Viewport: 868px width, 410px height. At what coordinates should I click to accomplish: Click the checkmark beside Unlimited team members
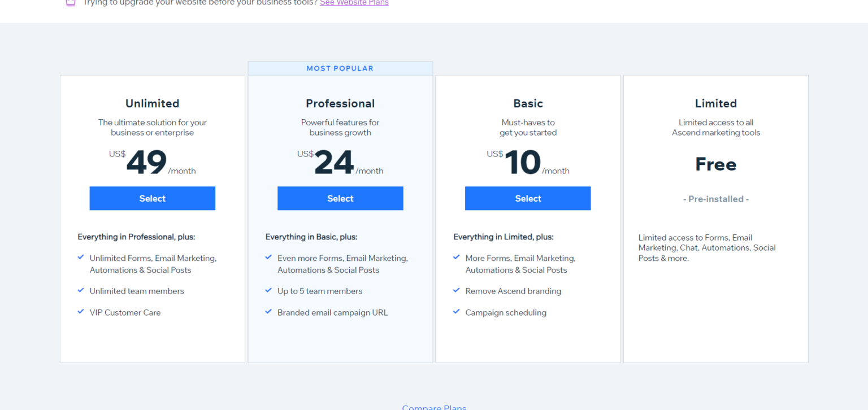pos(81,290)
